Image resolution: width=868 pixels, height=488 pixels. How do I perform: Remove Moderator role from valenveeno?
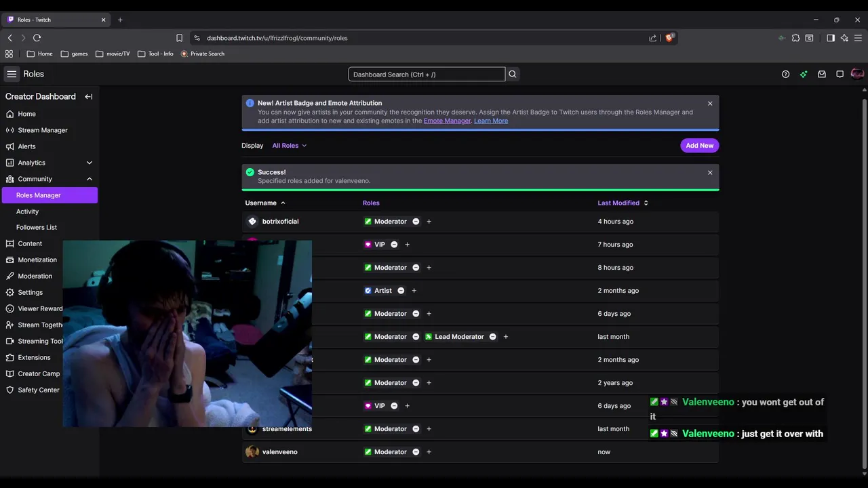click(416, 452)
